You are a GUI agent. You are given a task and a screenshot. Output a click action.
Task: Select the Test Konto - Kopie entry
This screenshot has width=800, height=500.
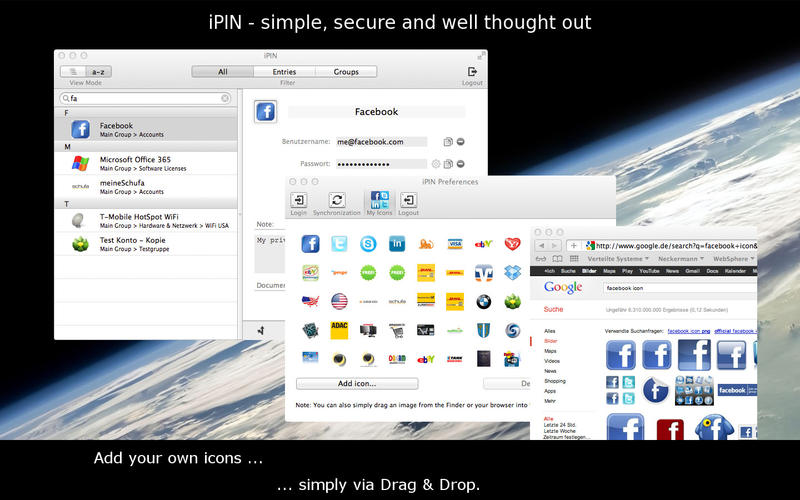pyautogui.click(x=146, y=244)
